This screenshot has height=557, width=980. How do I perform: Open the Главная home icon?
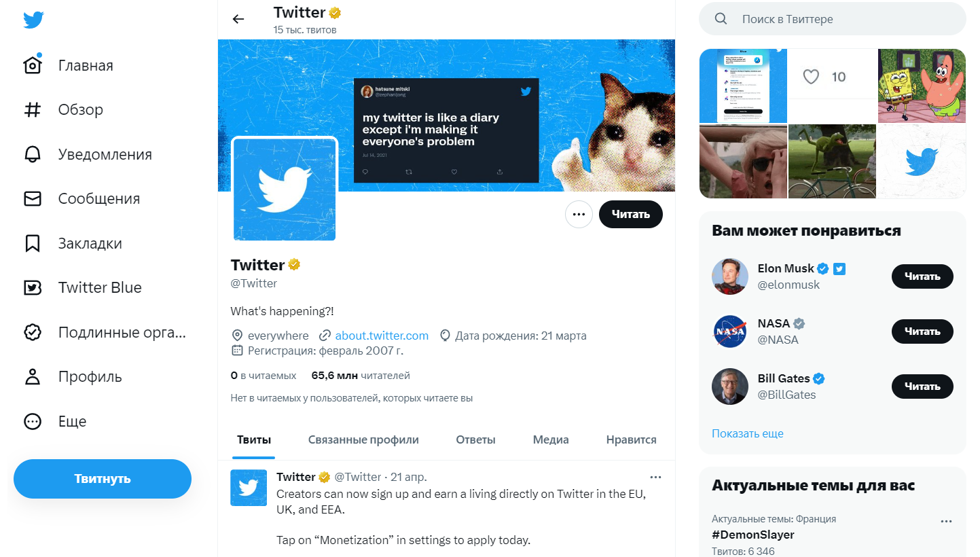click(x=33, y=65)
